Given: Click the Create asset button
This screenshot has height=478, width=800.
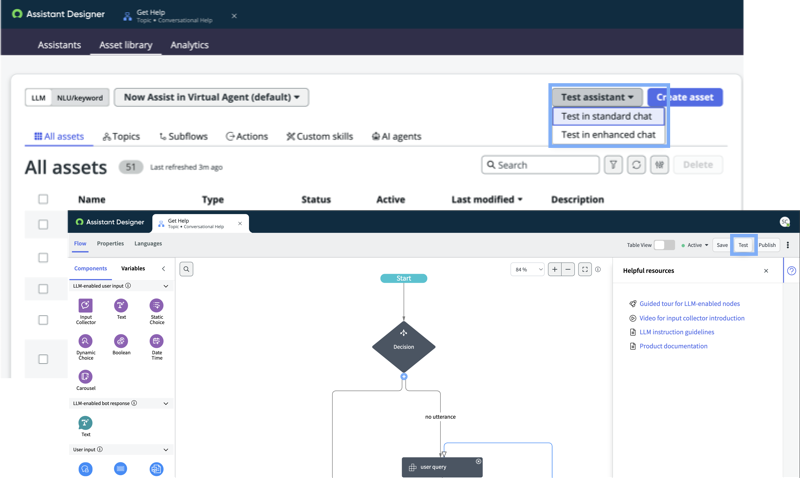Looking at the screenshot, I should [x=685, y=97].
